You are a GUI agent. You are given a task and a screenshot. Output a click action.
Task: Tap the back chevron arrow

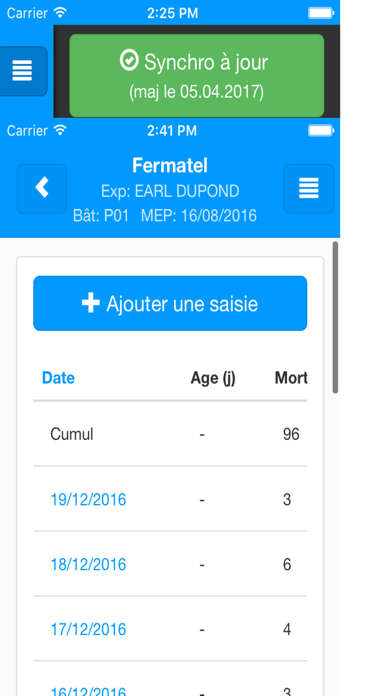pos(42,188)
